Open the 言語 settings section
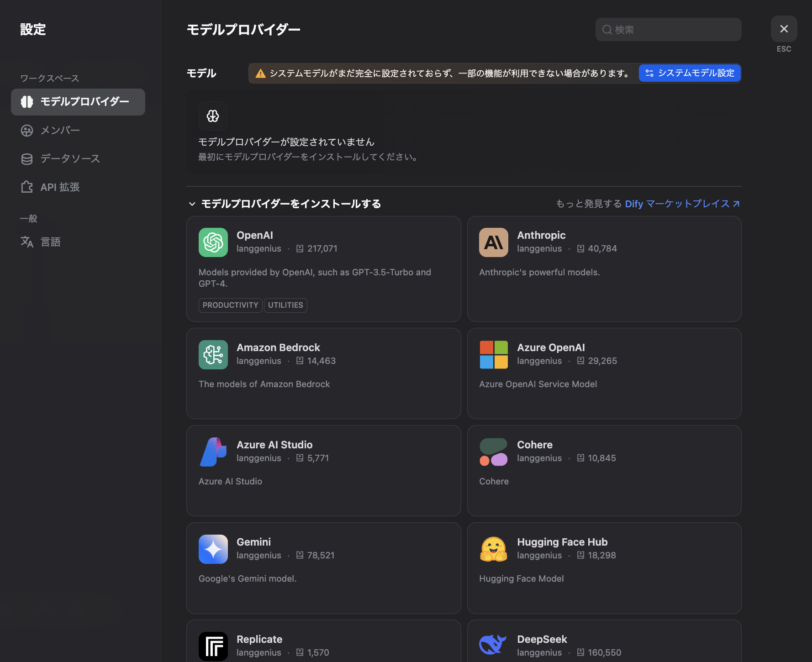 [78, 242]
